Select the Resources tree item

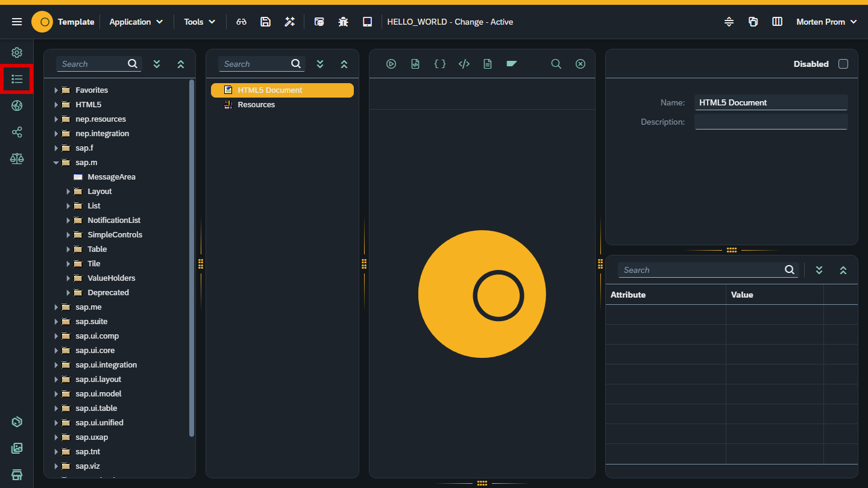(256, 105)
